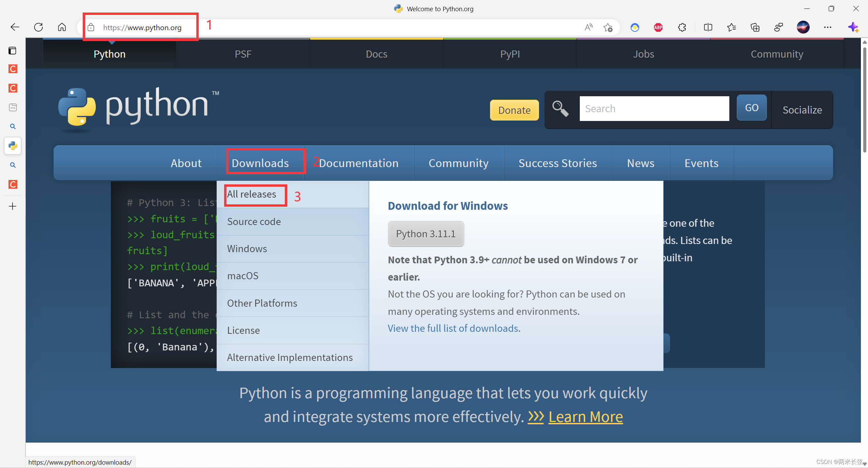Open the News menu
The image size is (868, 468).
[640, 163]
